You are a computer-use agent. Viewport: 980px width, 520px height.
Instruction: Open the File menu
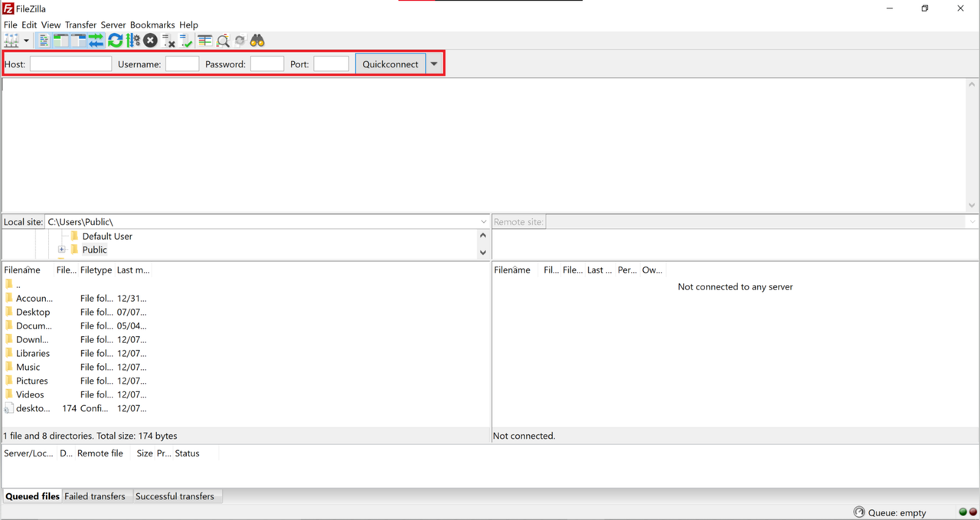pyautogui.click(x=10, y=25)
